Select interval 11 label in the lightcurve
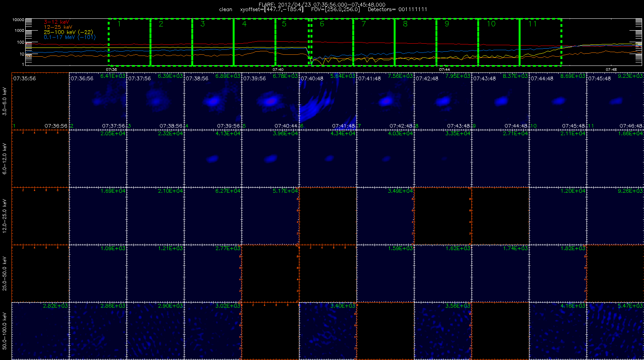The height and width of the screenshot is (360, 644). coord(532,24)
